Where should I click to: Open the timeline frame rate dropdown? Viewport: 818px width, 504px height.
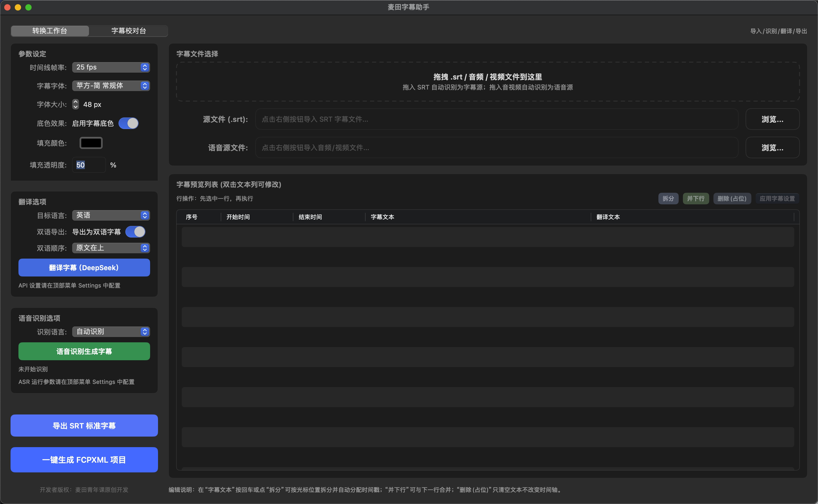click(x=111, y=67)
